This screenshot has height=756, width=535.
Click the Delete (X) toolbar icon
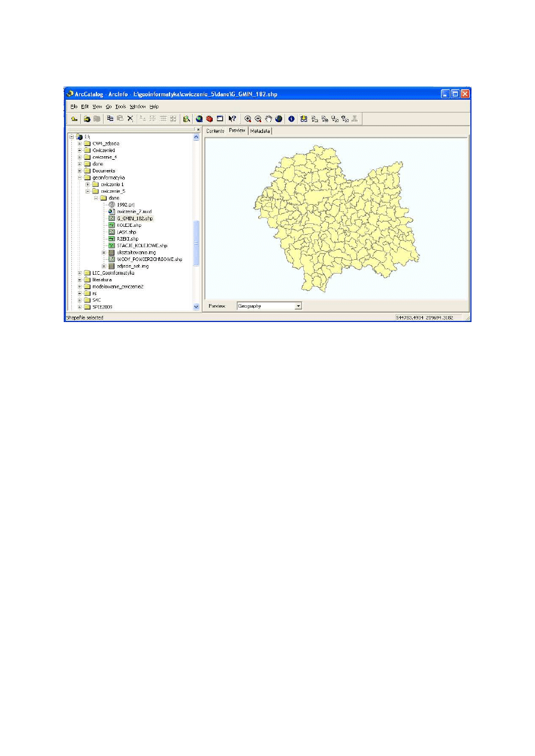click(x=130, y=119)
